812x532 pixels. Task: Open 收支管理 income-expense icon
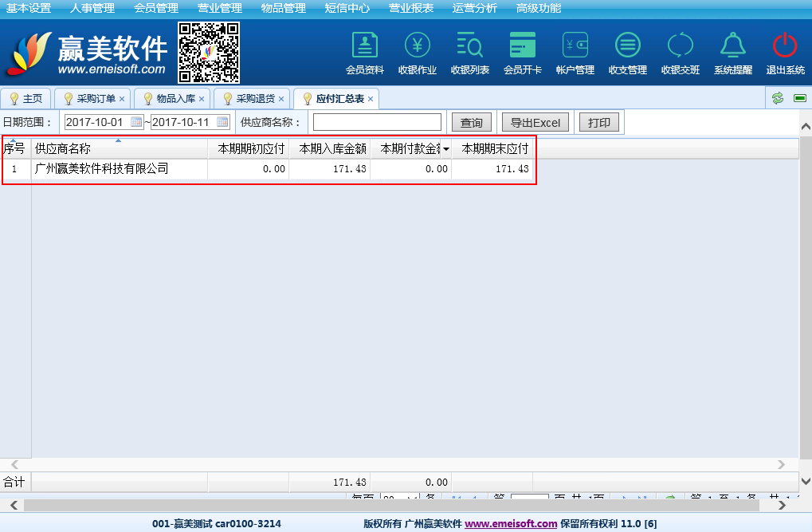(628, 45)
